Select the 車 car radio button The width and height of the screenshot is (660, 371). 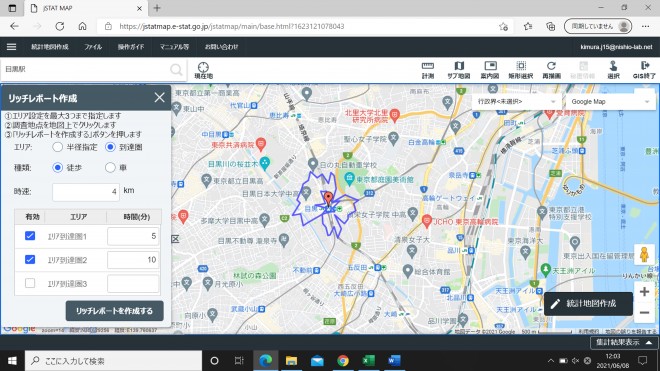[110, 168]
